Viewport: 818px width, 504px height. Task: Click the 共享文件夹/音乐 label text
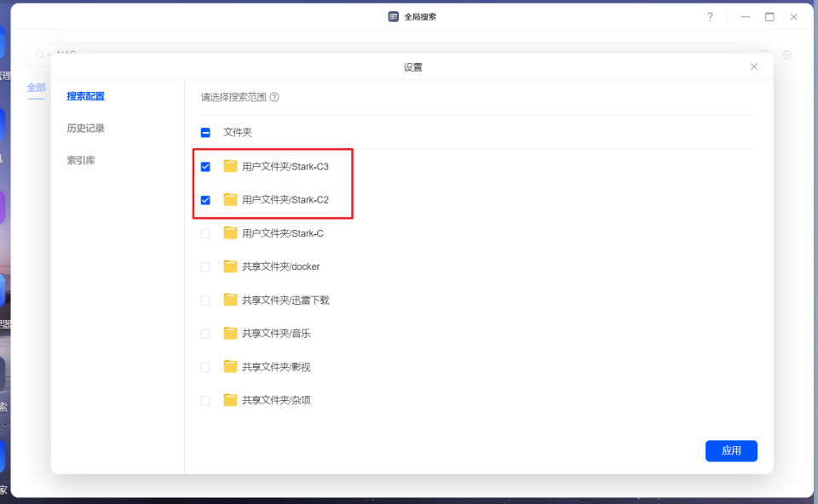tap(276, 334)
